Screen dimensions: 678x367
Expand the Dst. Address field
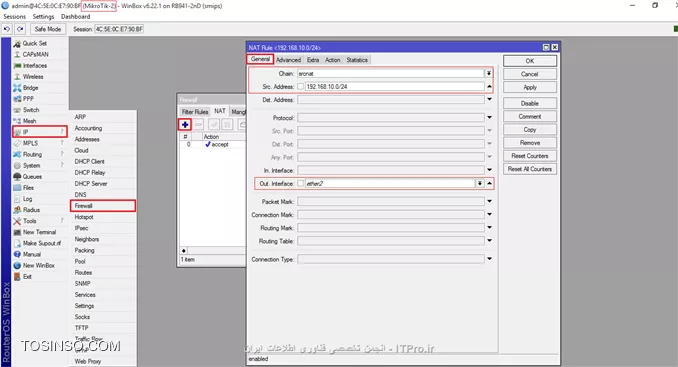(489, 99)
